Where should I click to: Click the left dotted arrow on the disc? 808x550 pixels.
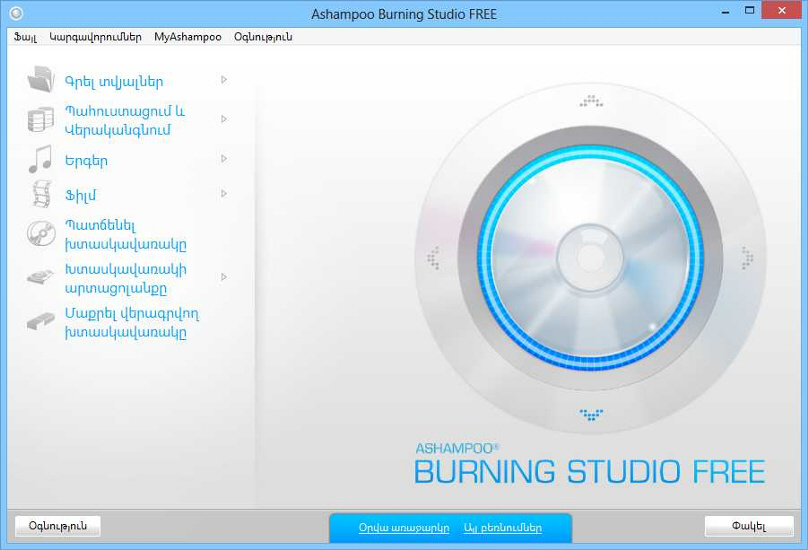433,258
